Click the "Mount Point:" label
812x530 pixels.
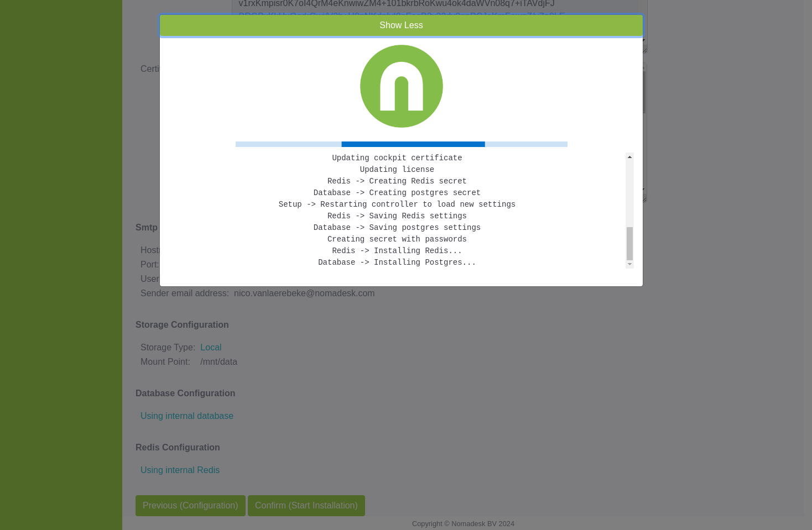tap(165, 362)
